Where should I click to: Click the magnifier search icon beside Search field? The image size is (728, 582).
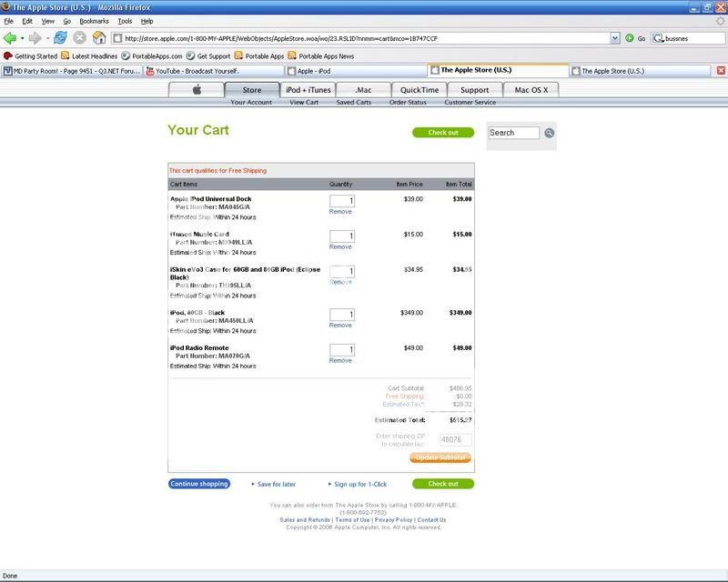(x=550, y=133)
